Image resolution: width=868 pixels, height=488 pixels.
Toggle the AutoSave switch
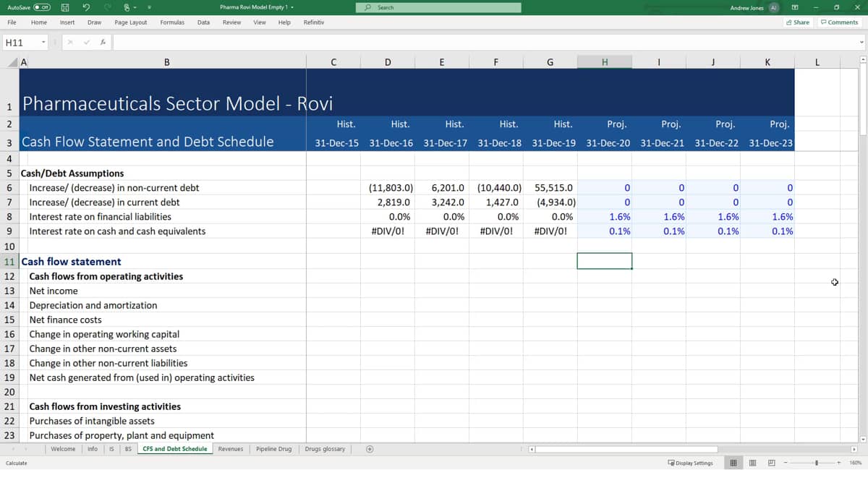coord(41,7)
